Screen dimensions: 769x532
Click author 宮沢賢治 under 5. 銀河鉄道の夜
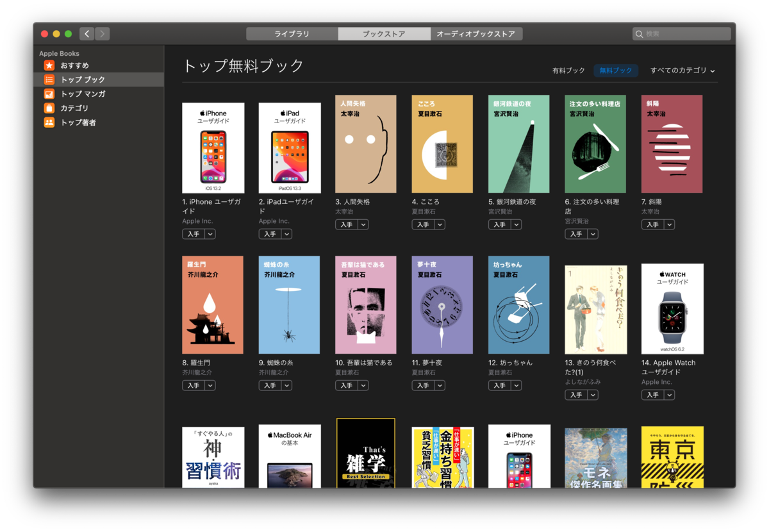click(x=500, y=212)
